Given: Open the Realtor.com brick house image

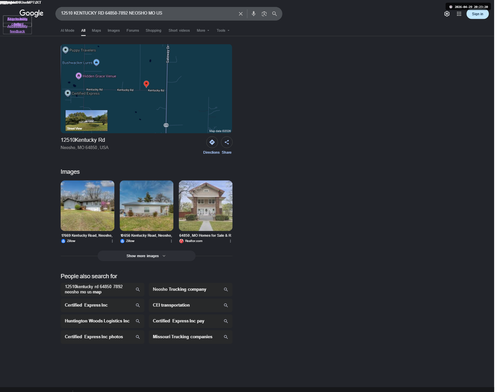Looking at the screenshot, I should coord(206,206).
